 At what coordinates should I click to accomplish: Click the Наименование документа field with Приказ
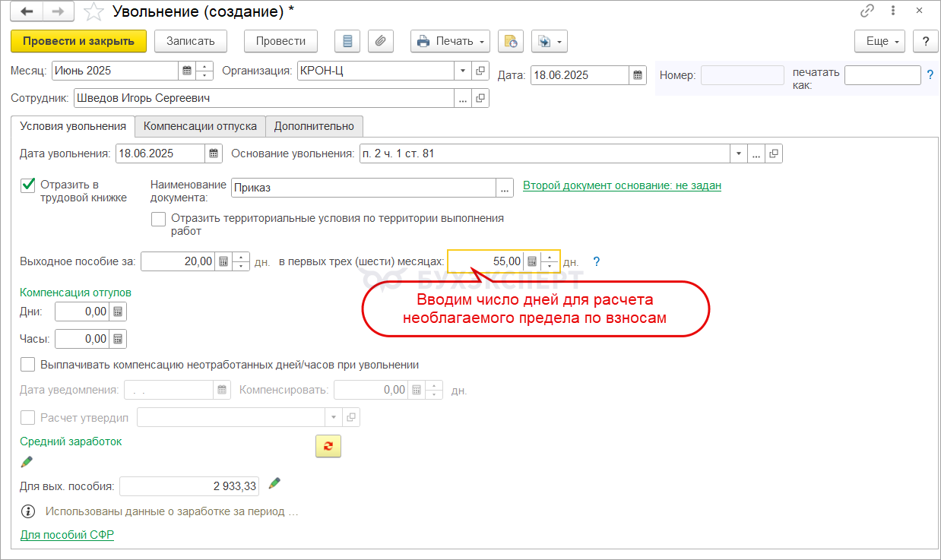(363, 188)
